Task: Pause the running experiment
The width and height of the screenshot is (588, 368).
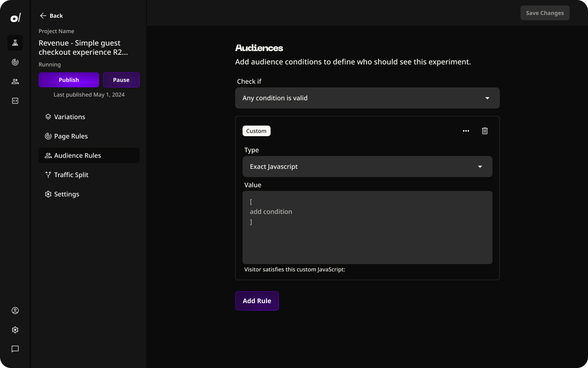Action: 121,80
